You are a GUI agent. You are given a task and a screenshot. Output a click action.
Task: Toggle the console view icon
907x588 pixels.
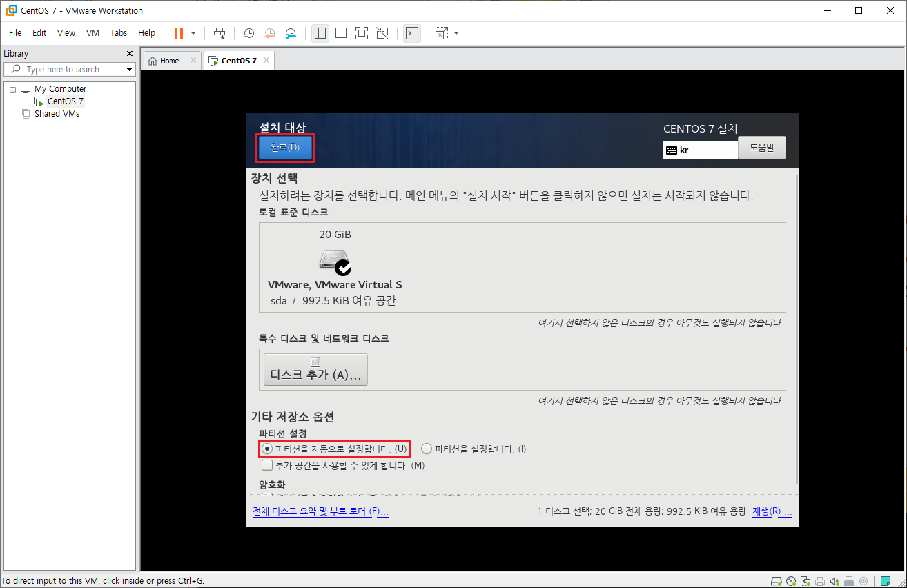[412, 33]
